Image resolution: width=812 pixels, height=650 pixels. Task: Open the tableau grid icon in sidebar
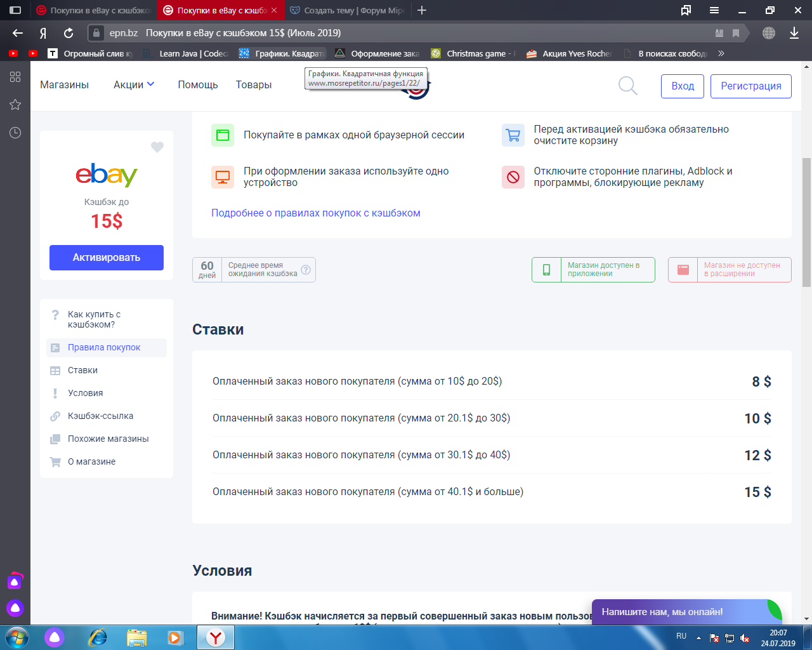coord(15,77)
